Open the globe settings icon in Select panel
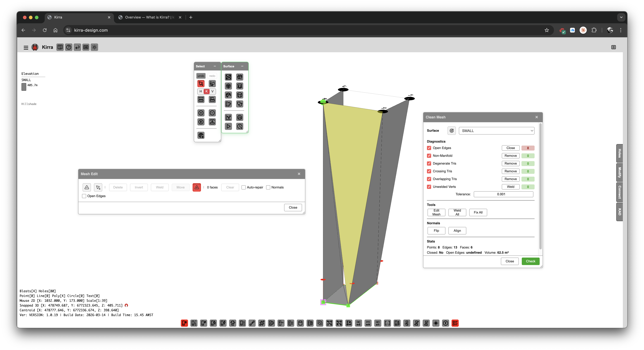The width and height of the screenshot is (644, 350). [201, 135]
